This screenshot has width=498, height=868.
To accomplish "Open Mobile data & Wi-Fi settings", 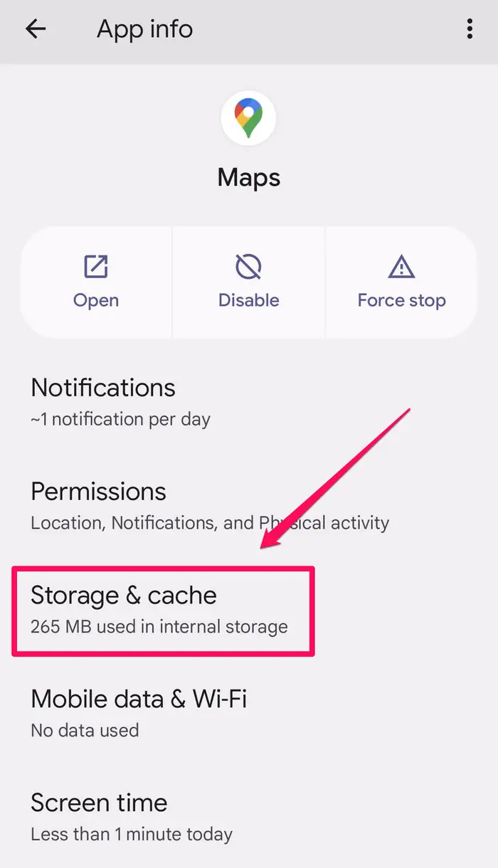I will pos(139,699).
